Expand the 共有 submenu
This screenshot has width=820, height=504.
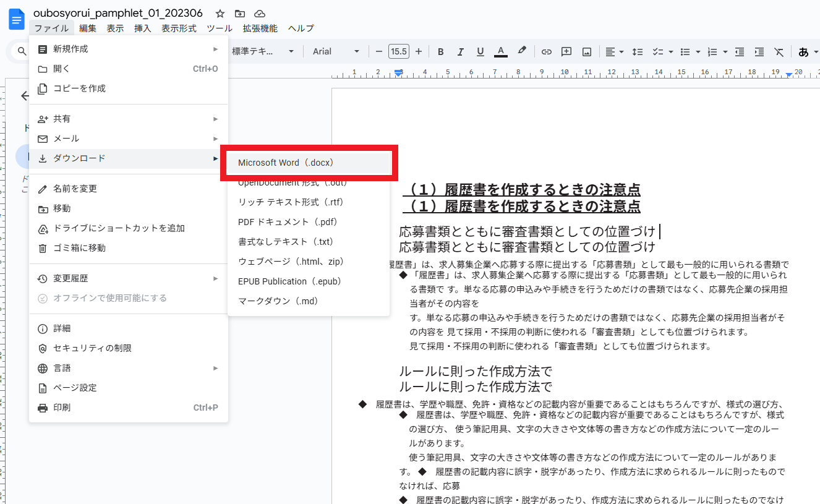point(129,119)
